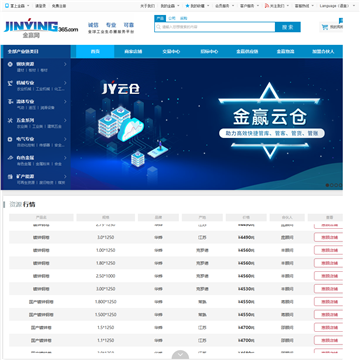Click the 矿产能源 category icon
Viewport: 360px width, 360px height.
[x=10, y=176]
